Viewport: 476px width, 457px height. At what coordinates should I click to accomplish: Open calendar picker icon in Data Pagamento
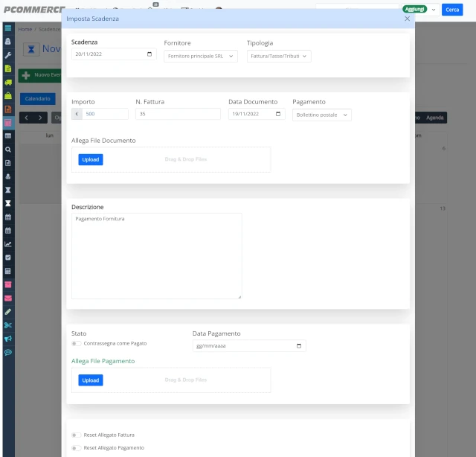pyautogui.click(x=299, y=346)
